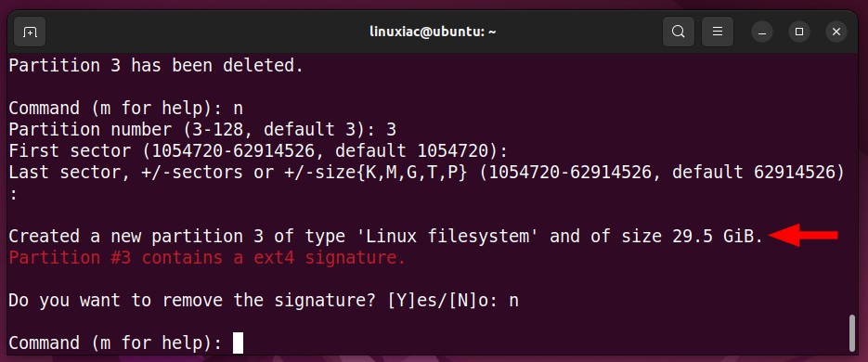868x362 pixels.
Task: Click the 'Partition 3 has been deleted' line
Action: [156, 66]
